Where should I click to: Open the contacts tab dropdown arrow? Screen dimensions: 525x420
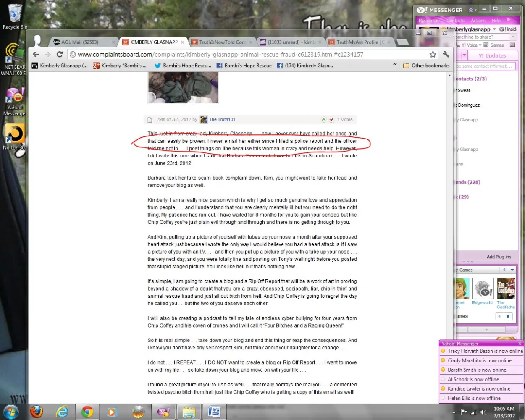pos(465,55)
